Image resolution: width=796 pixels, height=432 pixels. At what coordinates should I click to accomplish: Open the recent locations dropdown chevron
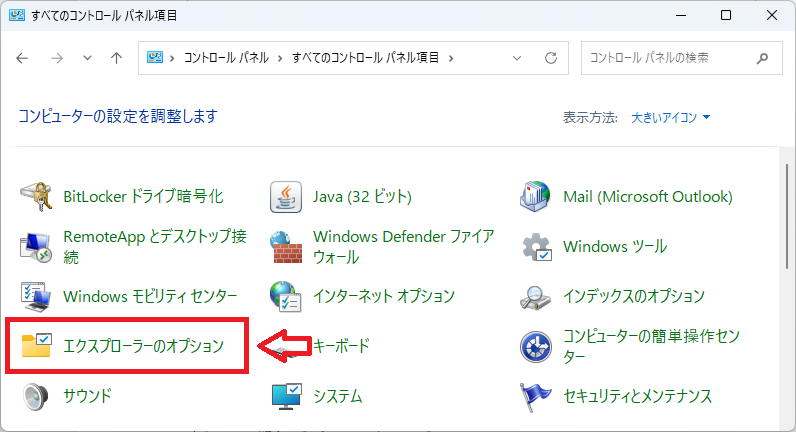click(87, 58)
